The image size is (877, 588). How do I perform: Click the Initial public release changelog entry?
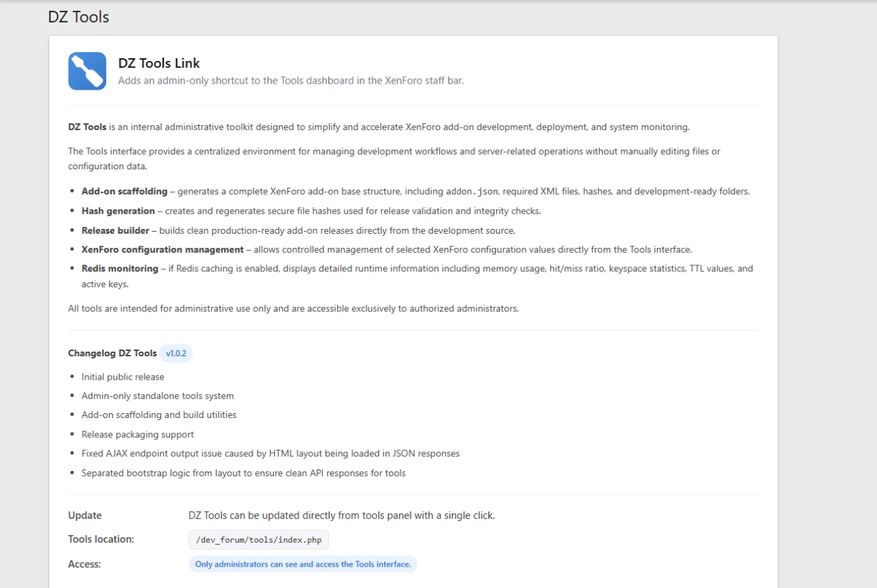[123, 377]
